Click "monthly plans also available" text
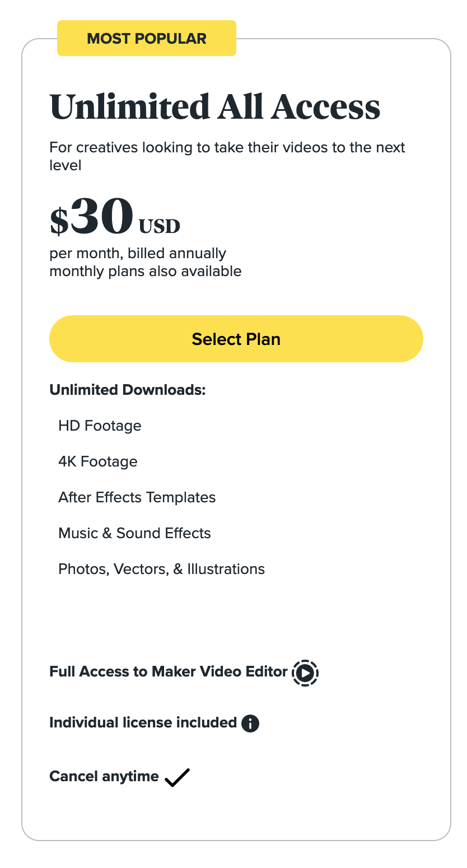The width and height of the screenshot is (467, 868). pos(146,272)
